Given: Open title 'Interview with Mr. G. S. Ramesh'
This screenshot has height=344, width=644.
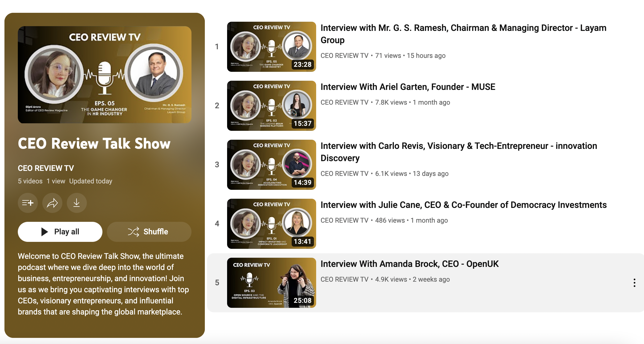Looking at the screenshot, I should click(463, 34).
